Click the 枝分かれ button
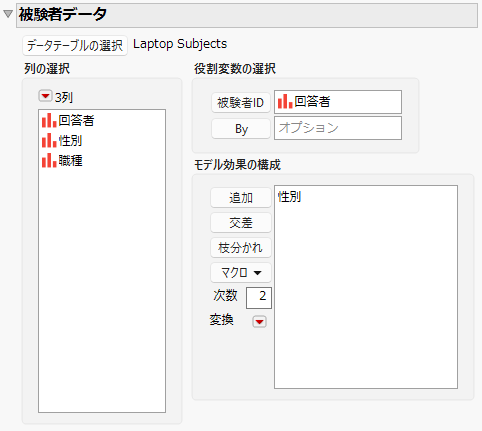 (x=241, y=248)
